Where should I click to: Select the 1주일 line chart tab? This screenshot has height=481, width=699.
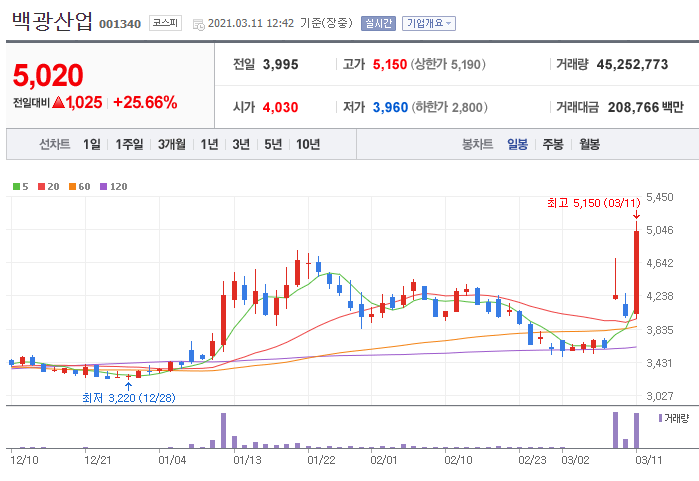pos(129,144)
